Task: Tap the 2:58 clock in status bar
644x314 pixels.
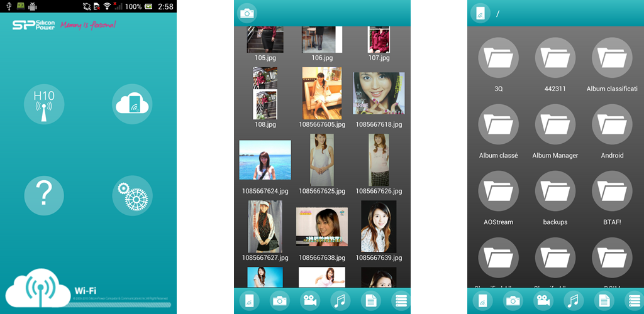Action: (x=165, y=6)
